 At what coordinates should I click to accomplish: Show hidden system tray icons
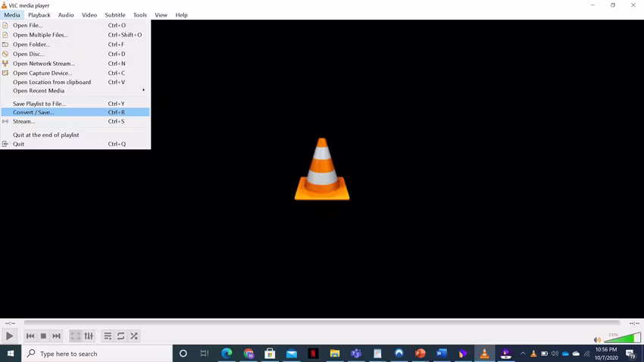(523, 354)
